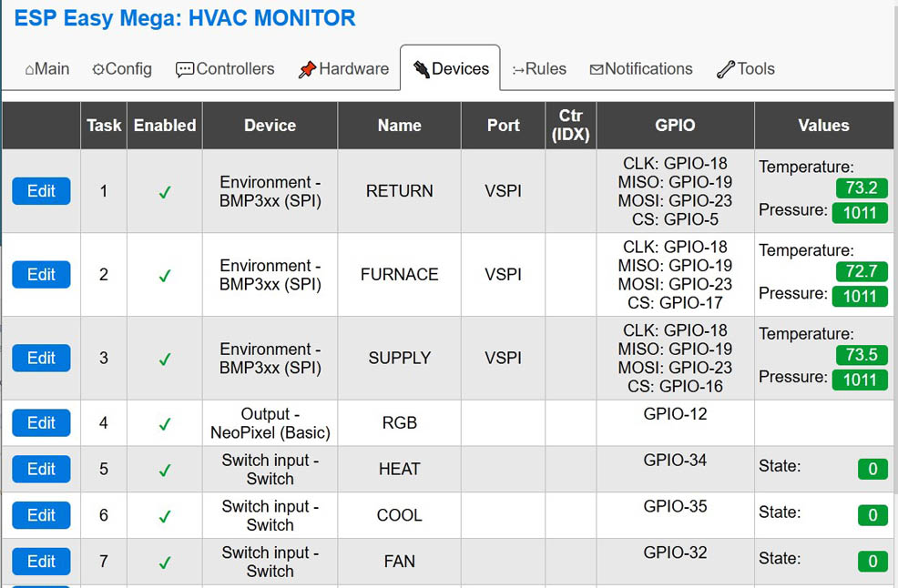Open the Notifications tab
Viewport: 898px width, 588px height.
coord(641,69)
